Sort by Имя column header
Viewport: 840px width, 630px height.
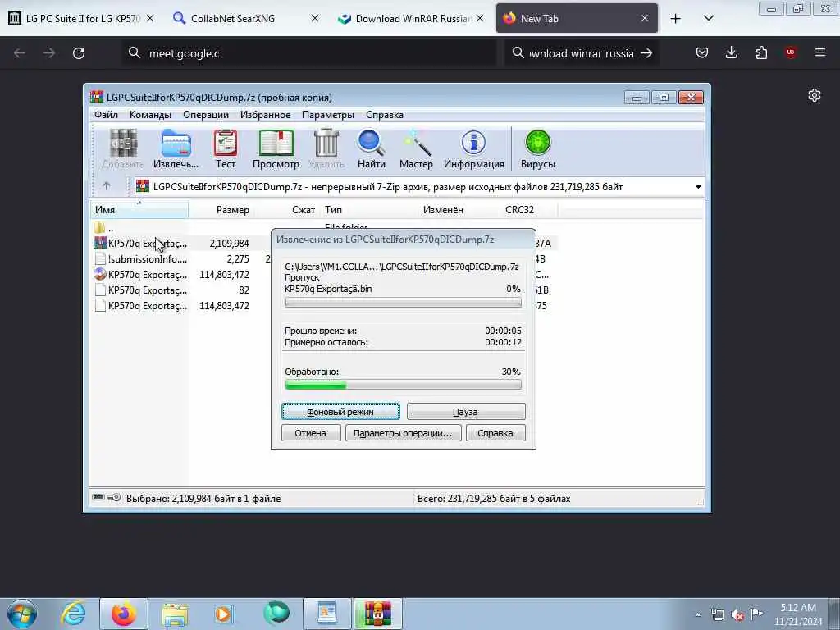pos(139,210)
